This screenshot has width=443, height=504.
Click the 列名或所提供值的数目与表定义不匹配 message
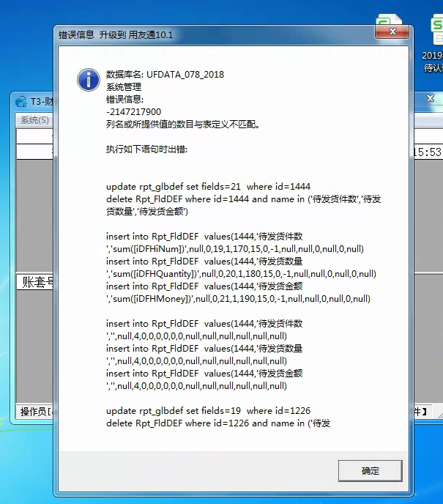[x=183, y=124]
